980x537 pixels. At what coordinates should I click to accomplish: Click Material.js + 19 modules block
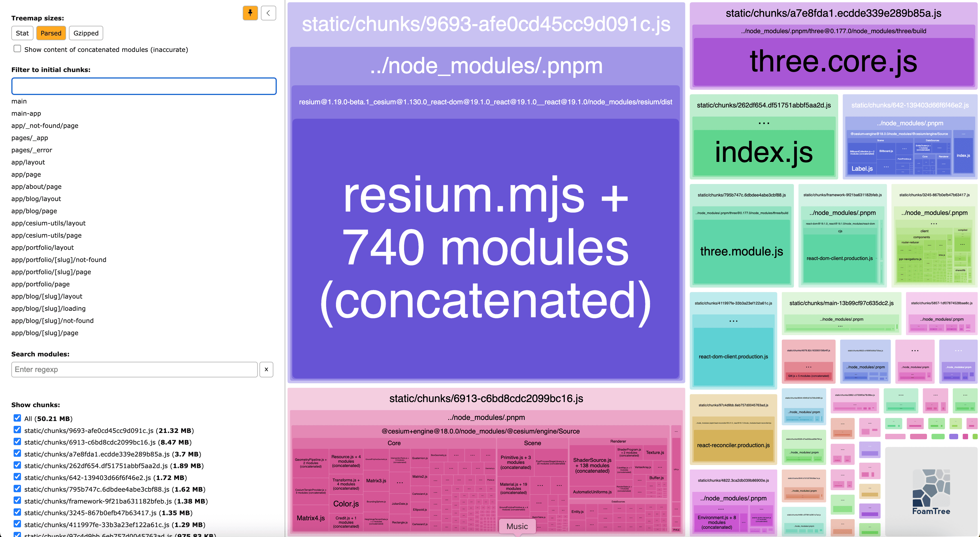[x=513, y=488]
